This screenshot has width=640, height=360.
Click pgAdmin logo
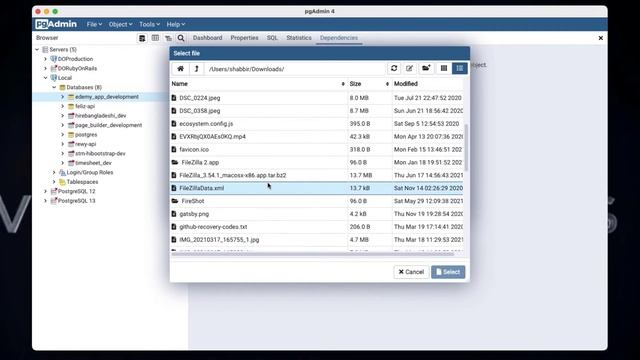point(56,24)
